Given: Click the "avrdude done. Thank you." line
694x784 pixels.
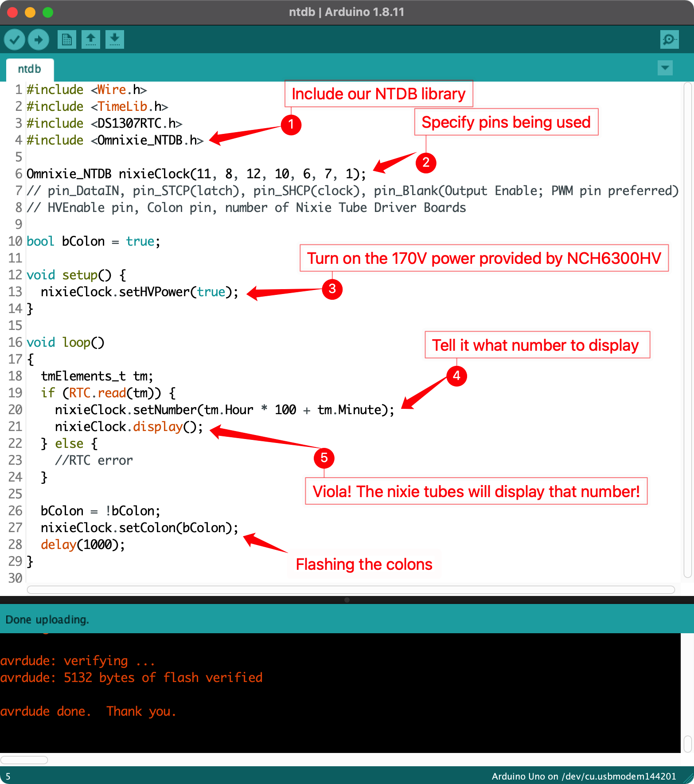Looking at the screenshot, I should click(x=88, y=711).
